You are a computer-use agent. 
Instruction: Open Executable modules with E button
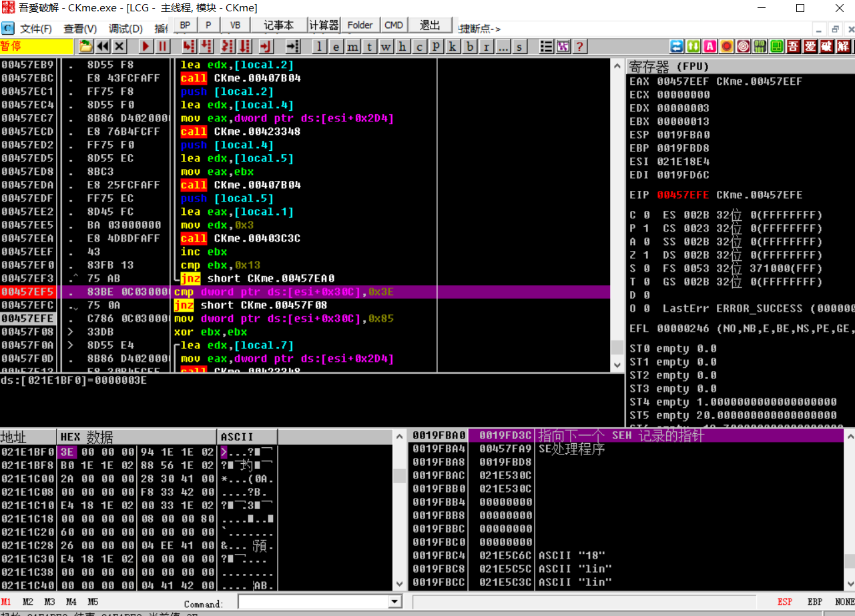336,47
